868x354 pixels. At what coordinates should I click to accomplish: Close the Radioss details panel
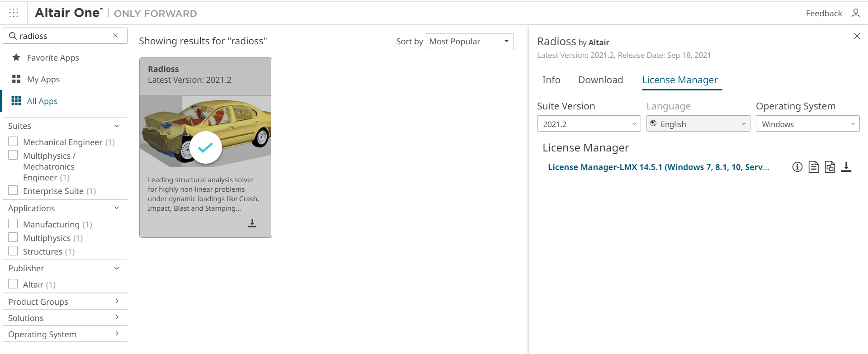click(x=857, y=36)
